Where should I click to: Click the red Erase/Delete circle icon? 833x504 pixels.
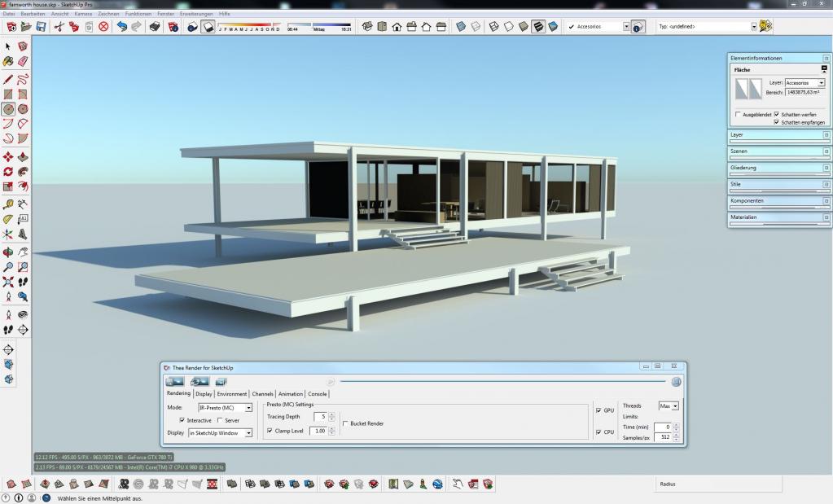pyautogui.click(x=103, y=27)
